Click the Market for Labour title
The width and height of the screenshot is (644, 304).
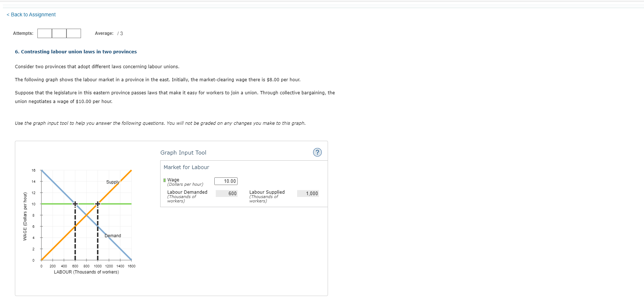coord(186,167)
